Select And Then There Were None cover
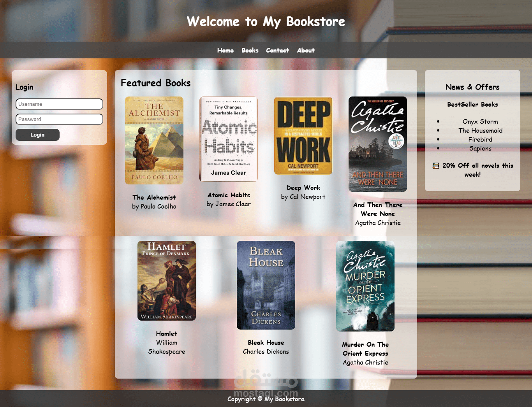 click(378, 144)
